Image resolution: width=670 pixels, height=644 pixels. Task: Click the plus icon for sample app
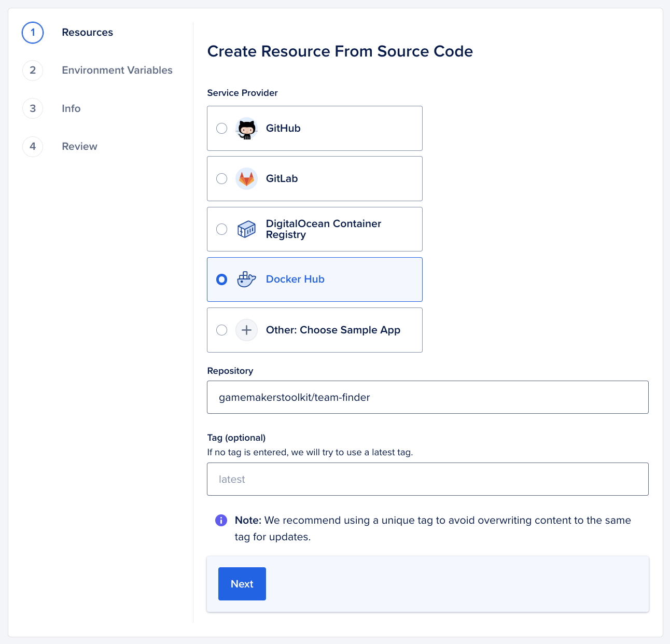click(x=246, y=330)
